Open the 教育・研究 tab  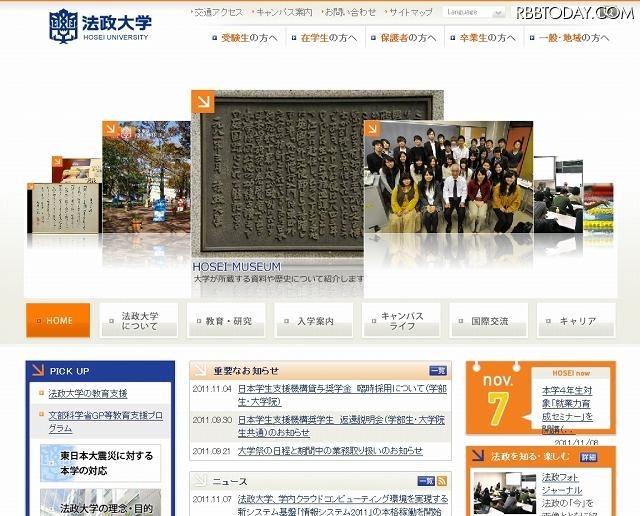point(226,320)
